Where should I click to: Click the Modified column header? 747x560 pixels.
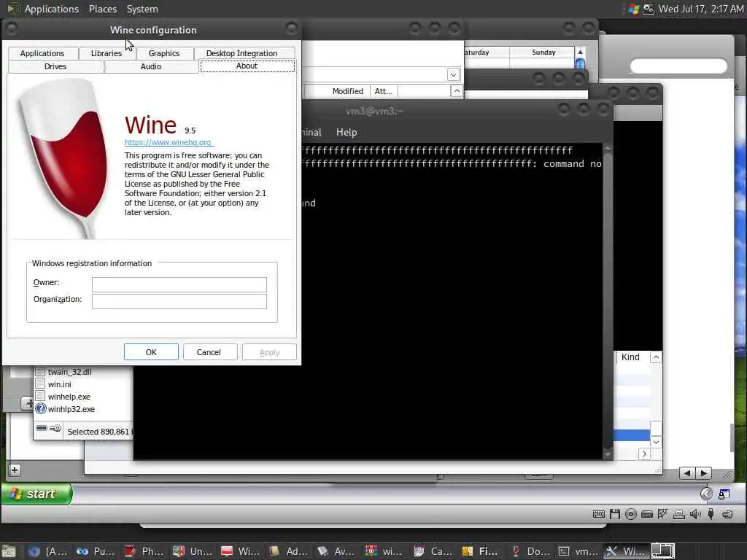pyautogui.click(x=347, y=91)
